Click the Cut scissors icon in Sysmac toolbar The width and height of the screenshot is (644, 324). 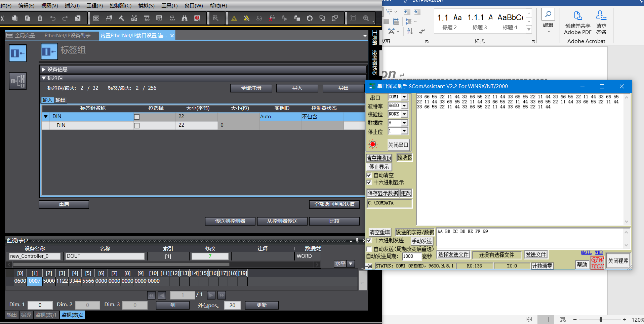[x=2, y=18]
